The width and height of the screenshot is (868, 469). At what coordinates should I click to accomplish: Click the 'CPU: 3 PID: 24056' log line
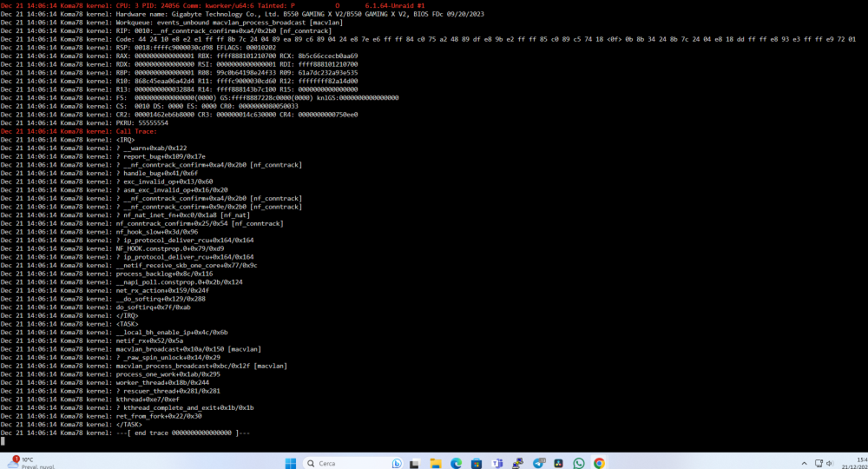click(x=213, y=5)
